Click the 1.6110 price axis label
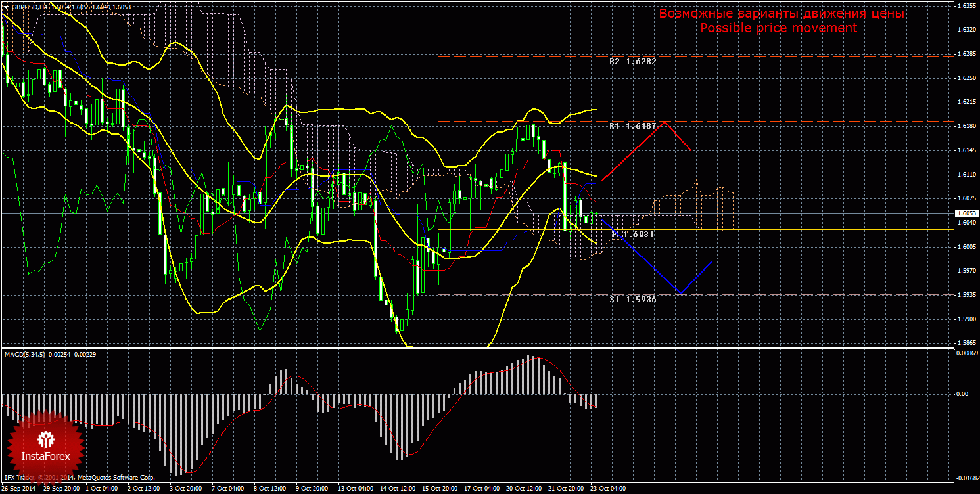This screenshot has width=980, height=494. pos(966,174)
